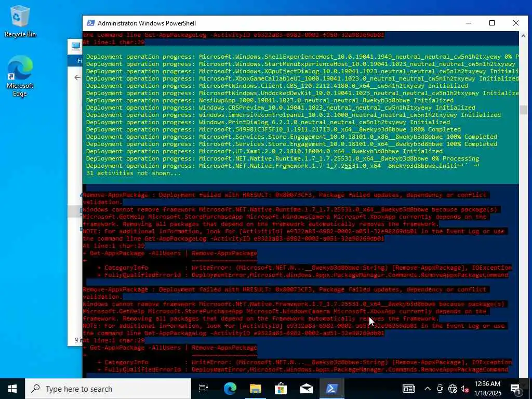This screenshot has width=532, height=399.
Task: Minimize the PowerShell window
Action: pos(469,23)
